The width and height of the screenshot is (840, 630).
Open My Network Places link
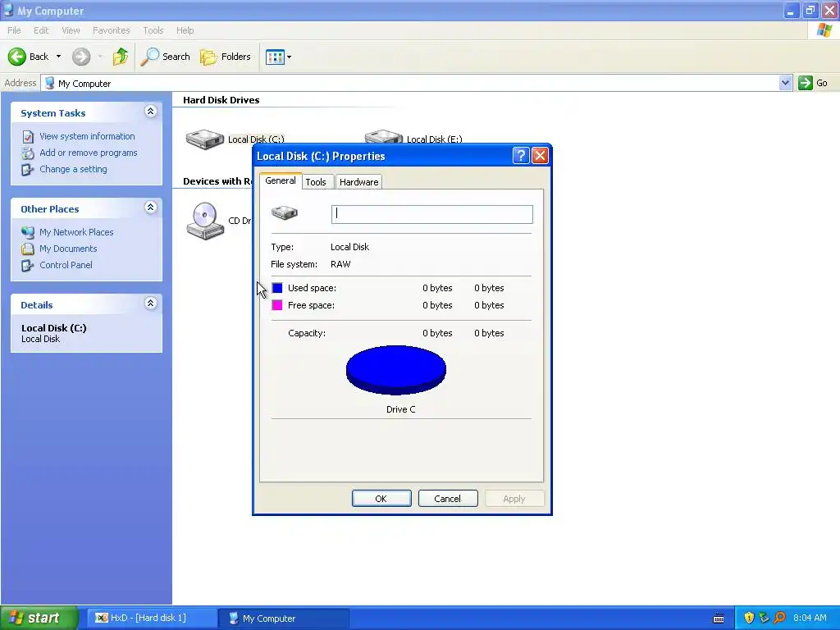coord(76,232)
